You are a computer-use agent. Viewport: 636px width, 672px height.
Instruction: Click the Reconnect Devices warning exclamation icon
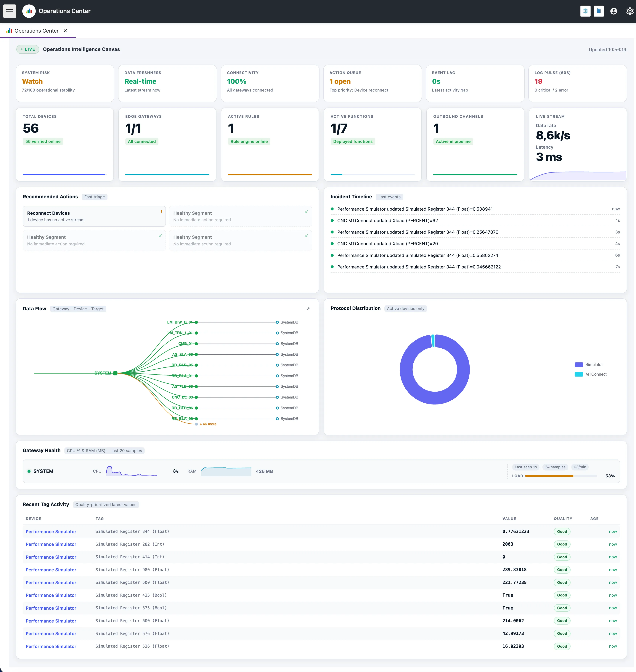[x=161, y=212]
